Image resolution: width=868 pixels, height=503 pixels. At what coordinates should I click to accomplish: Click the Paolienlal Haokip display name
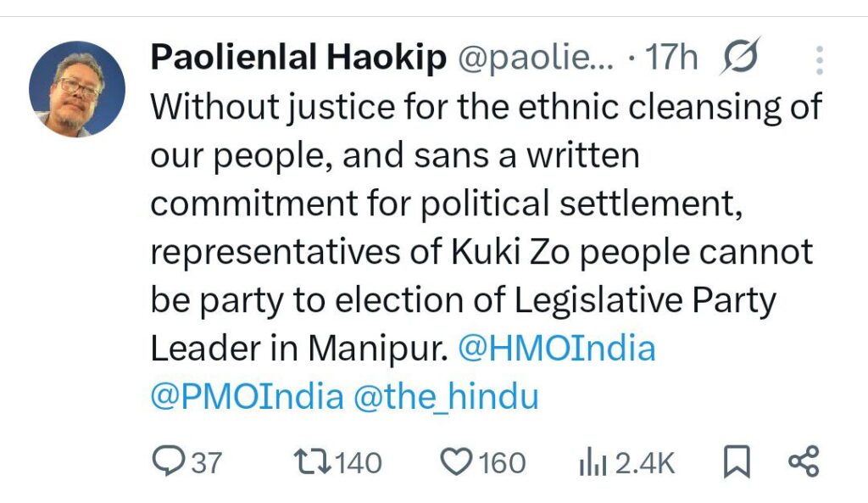(x=298, y=59)
